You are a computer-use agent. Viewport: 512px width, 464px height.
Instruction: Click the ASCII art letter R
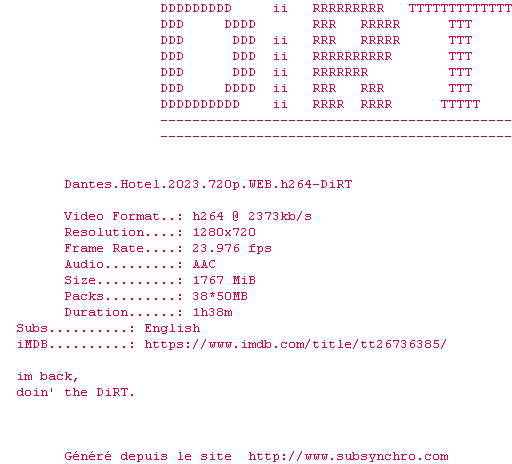[356, 56]
